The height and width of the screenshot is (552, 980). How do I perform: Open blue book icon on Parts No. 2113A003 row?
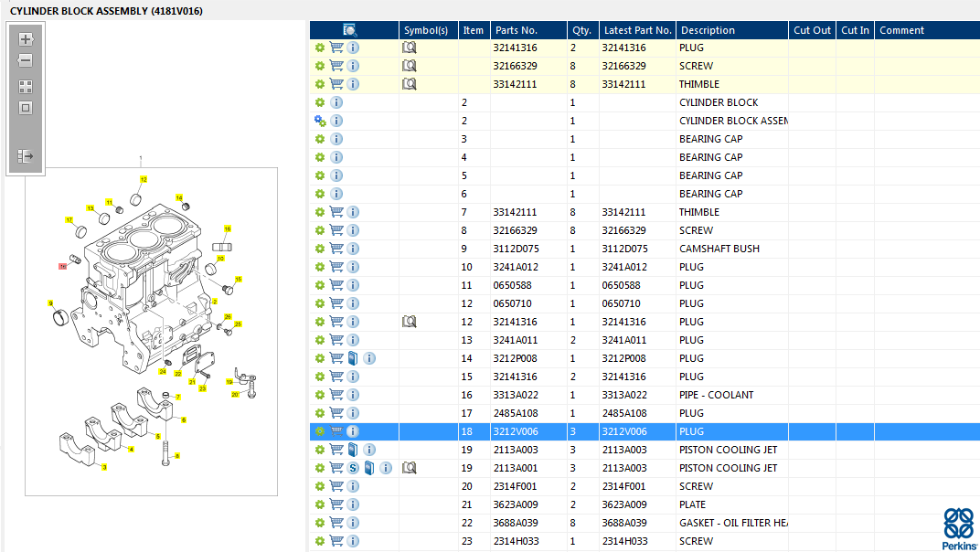pos(353,450)
